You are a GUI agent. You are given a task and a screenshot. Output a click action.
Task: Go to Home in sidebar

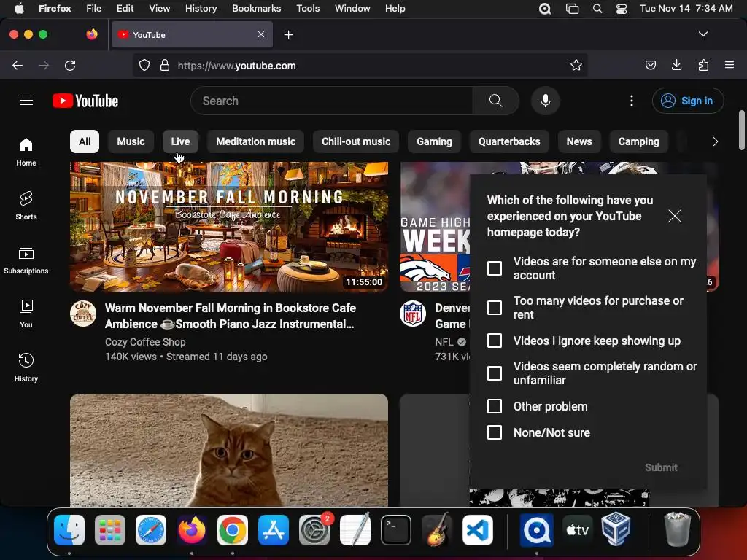point(26,152)
